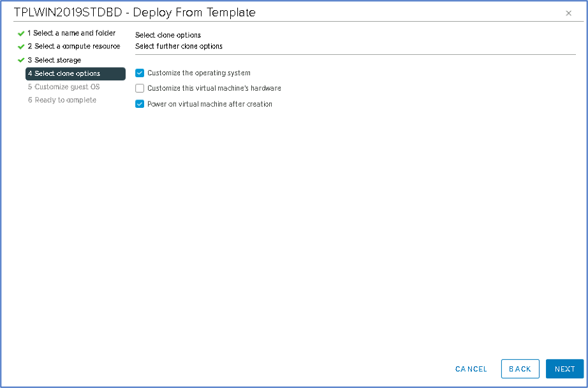This screenshot has height=388, width=588.
Task: Click the green checkmark beside step 1
Action: [21, 33]
